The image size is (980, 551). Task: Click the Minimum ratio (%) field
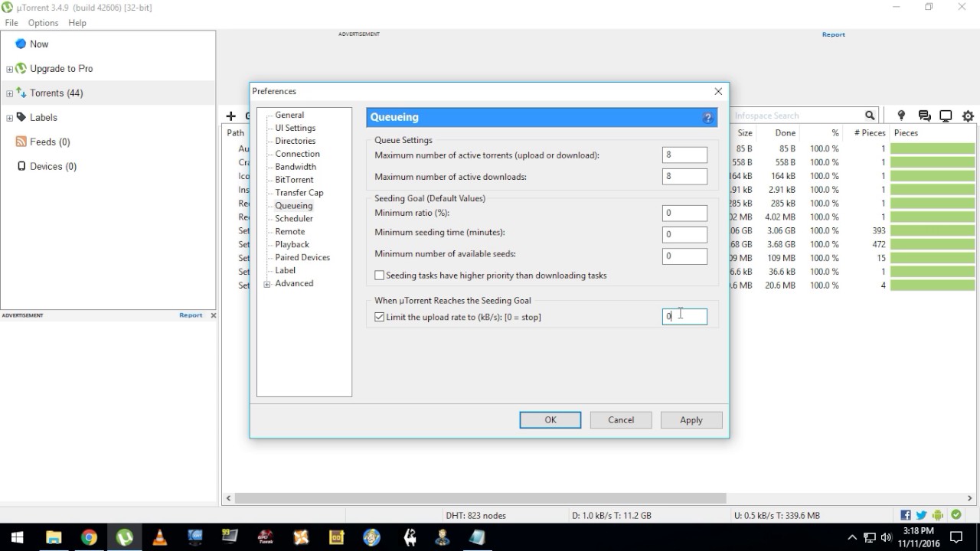pos(684,213)
